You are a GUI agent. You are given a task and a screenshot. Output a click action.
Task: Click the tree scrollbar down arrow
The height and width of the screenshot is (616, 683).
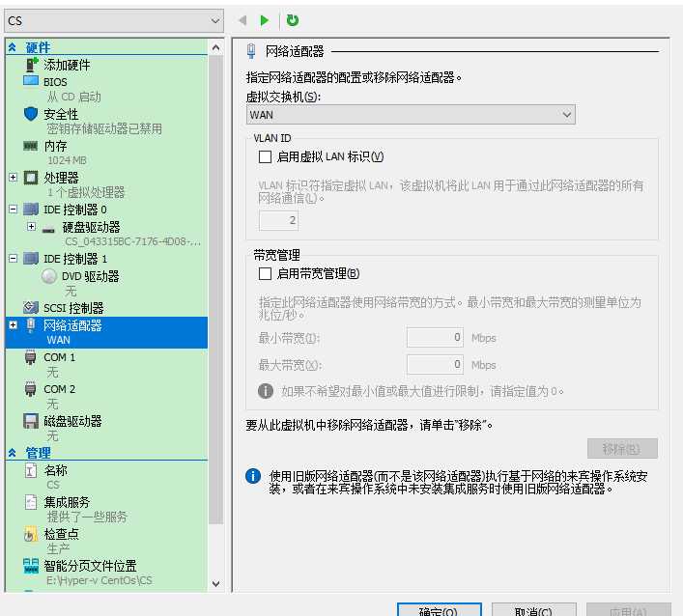pyautogui.click(x=216, y=583)
